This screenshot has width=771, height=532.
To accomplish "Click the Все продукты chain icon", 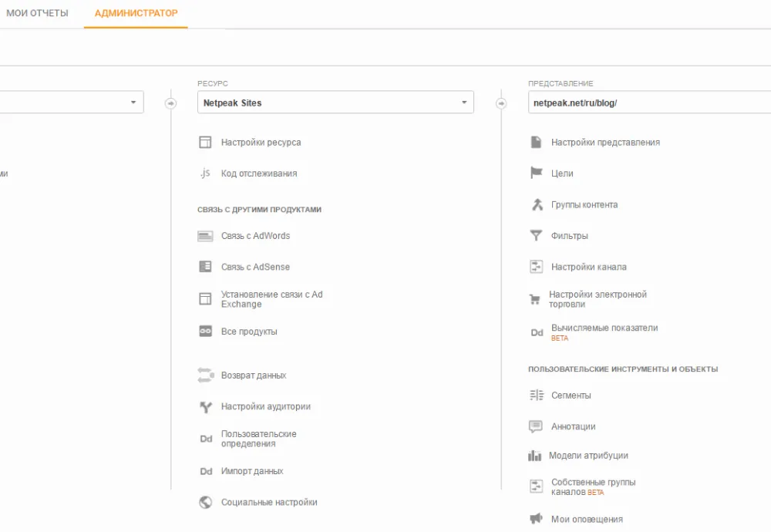I will click(205, 331).
